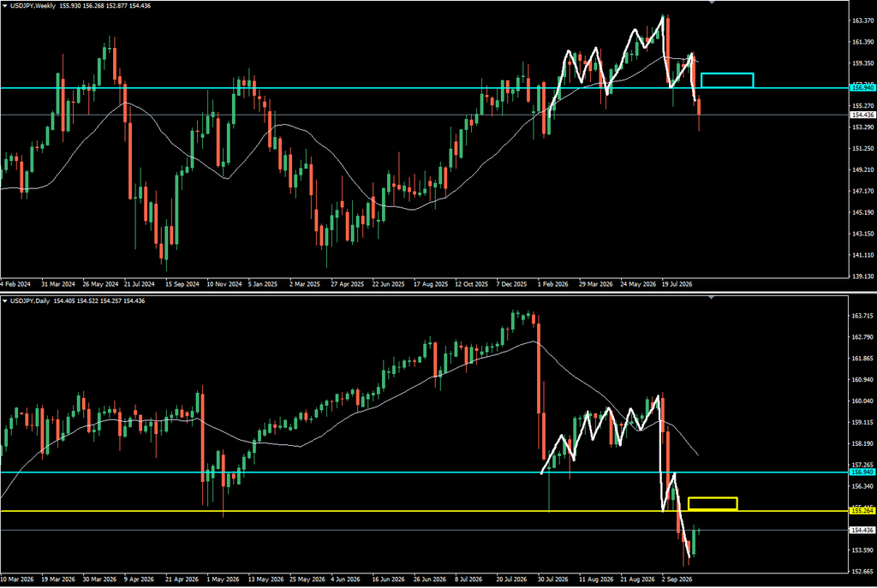The height and width of the screenshot is (588, 877).
Task: Click the chart shift marker on Weekly chart
Action: tap(712, 3)
